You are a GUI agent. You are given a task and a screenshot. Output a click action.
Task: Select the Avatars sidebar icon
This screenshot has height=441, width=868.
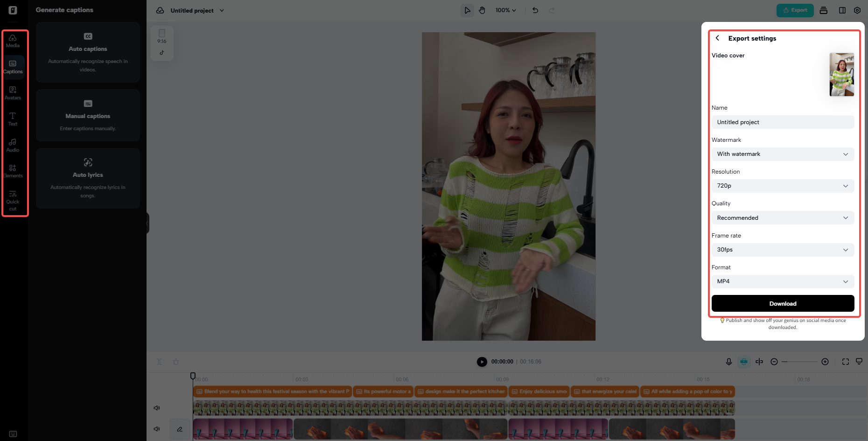pyautogui.click(x=13, y=93)
